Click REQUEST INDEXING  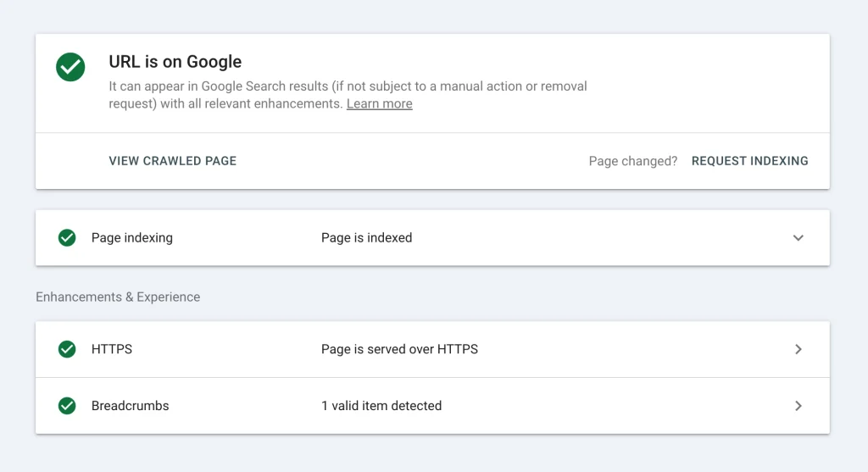click(749, 161)
